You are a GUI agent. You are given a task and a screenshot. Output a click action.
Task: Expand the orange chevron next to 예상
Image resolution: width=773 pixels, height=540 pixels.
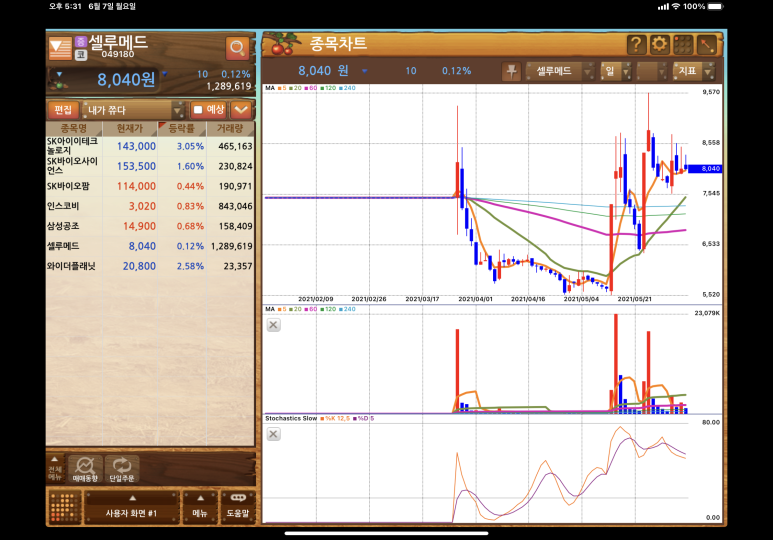[241, 109]
